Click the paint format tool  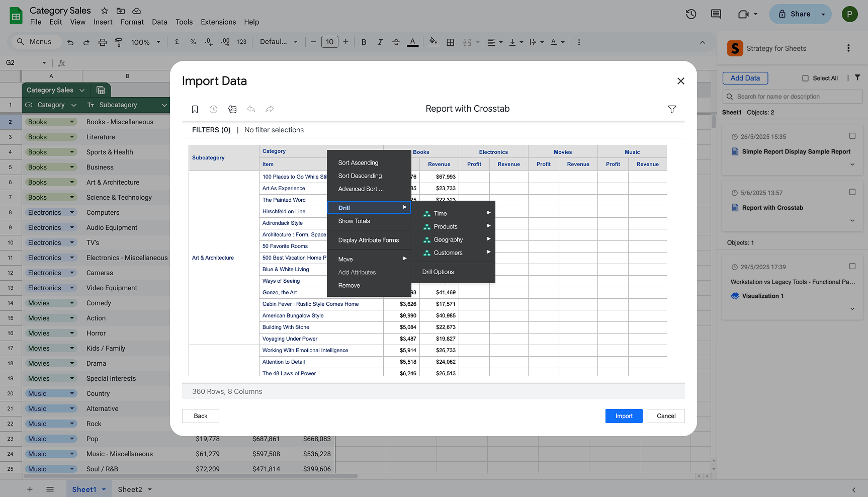coord(118,42)
